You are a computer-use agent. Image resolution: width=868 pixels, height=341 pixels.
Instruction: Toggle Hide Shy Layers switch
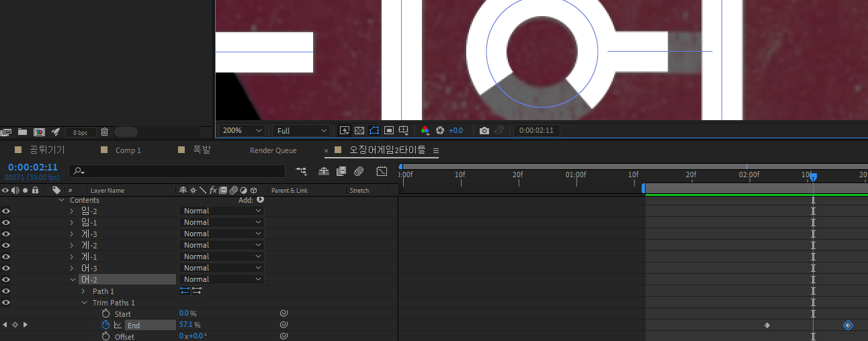[324, 171]
